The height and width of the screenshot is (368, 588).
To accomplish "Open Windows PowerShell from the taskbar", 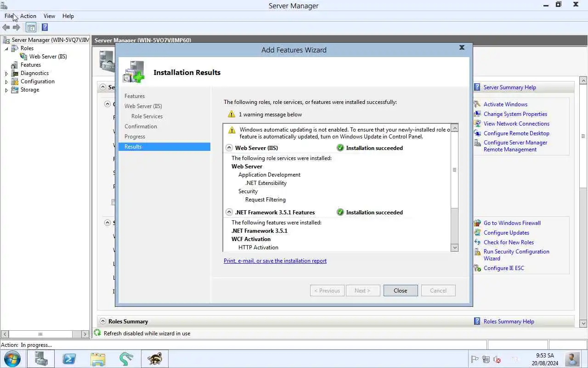I will pos(69,359).
